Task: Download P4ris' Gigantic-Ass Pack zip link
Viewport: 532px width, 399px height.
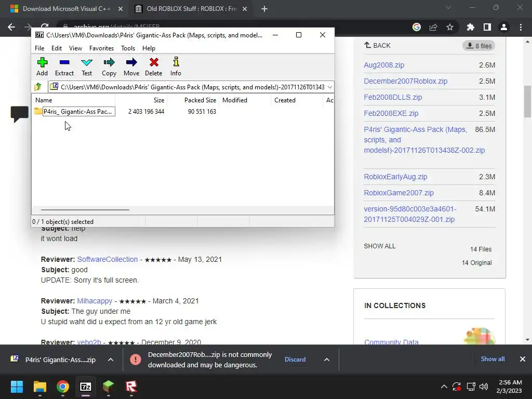Action: 424,140
